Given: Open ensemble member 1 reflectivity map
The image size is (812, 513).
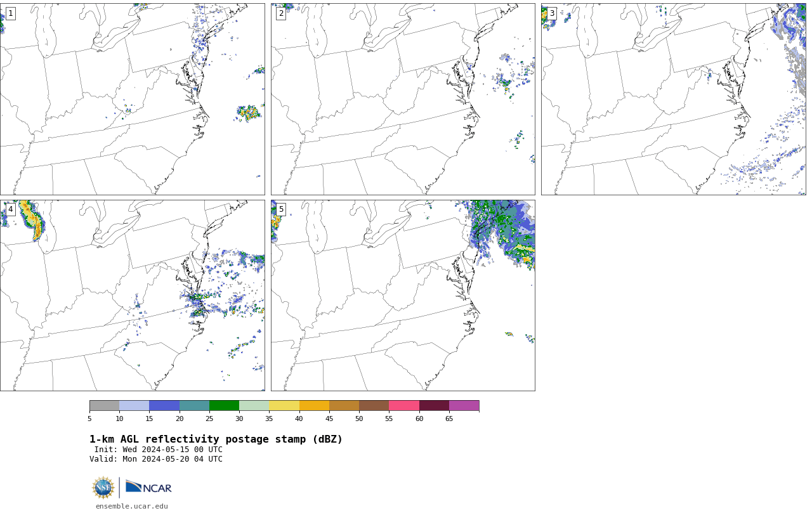Looking at the screenshot, I should point(133,99).
